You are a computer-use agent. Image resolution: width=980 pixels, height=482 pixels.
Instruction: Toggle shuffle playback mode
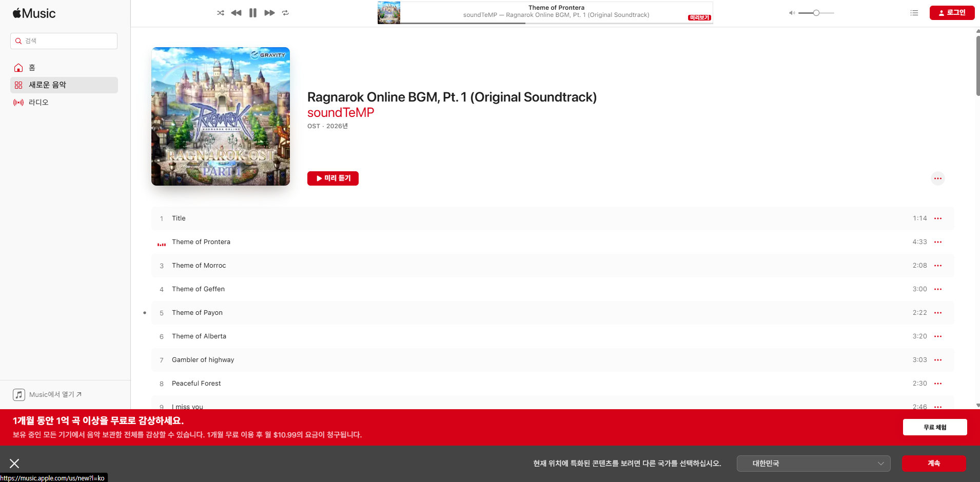point(221,13)
